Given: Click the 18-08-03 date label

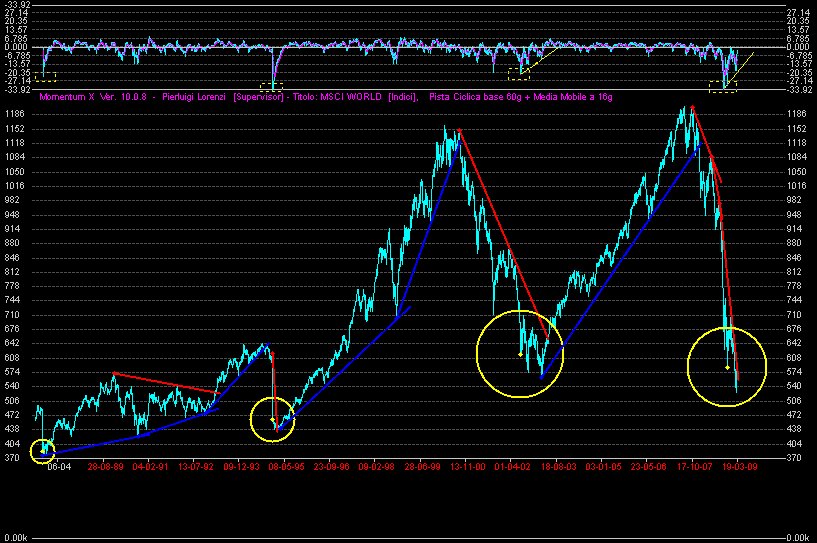Looking at the screenshot, I should pos(558,466).
